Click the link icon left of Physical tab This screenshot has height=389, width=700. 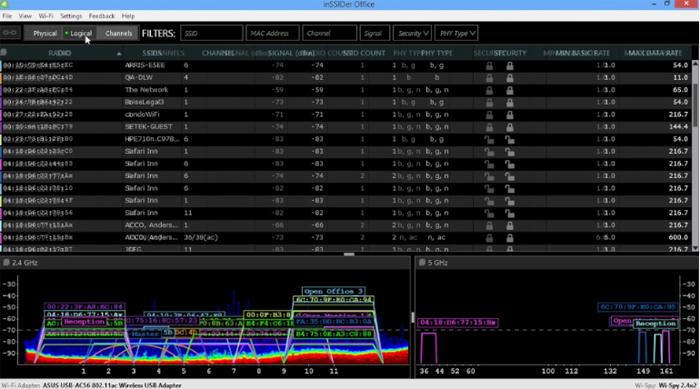(10, 33)
